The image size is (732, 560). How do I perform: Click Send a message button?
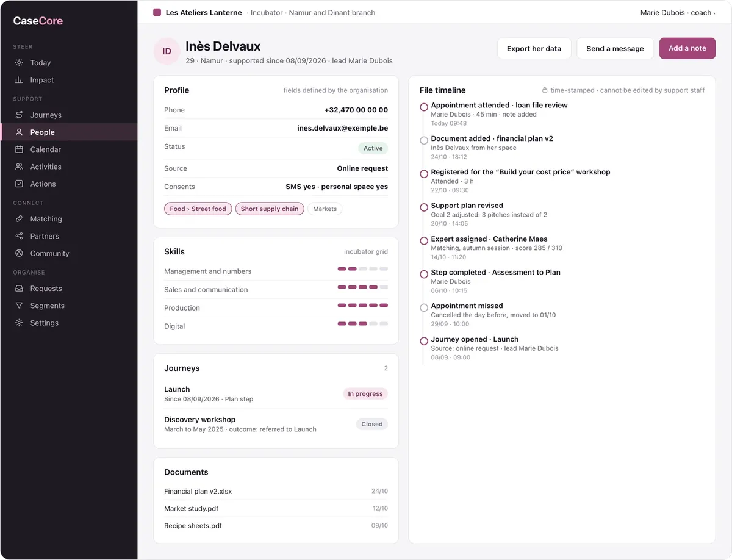(615, 48)
